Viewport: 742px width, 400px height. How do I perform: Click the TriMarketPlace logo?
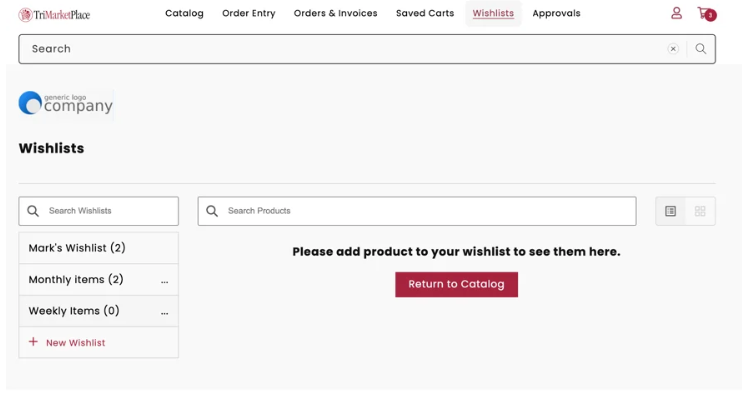[x=54, y=14]
